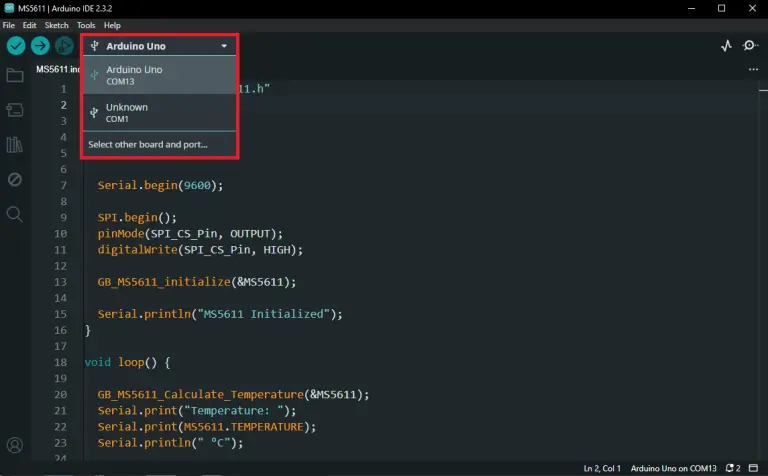The width and height of the screenshot is (768, 476).
Task: Open the Serial Monitor
Action: (750, 46)
